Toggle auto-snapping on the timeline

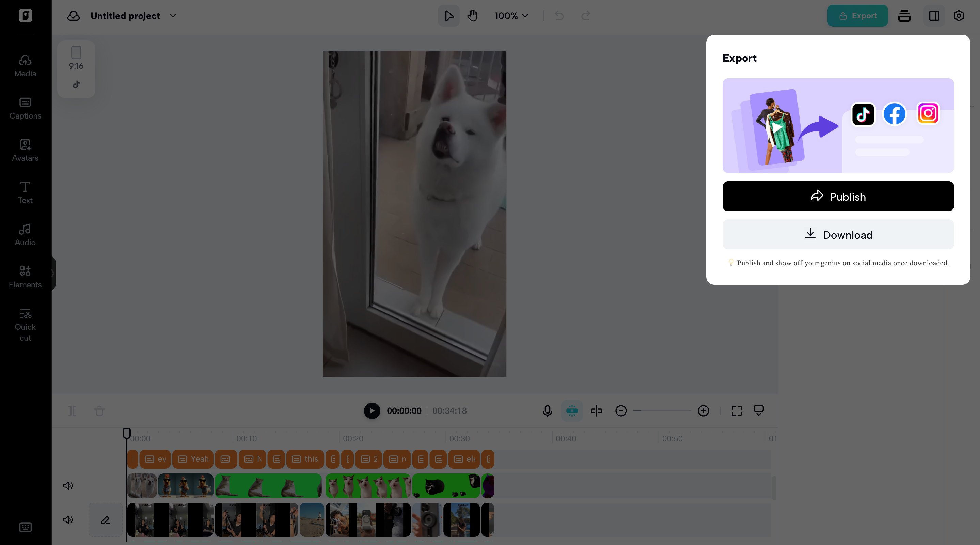[x=572, y=411]
